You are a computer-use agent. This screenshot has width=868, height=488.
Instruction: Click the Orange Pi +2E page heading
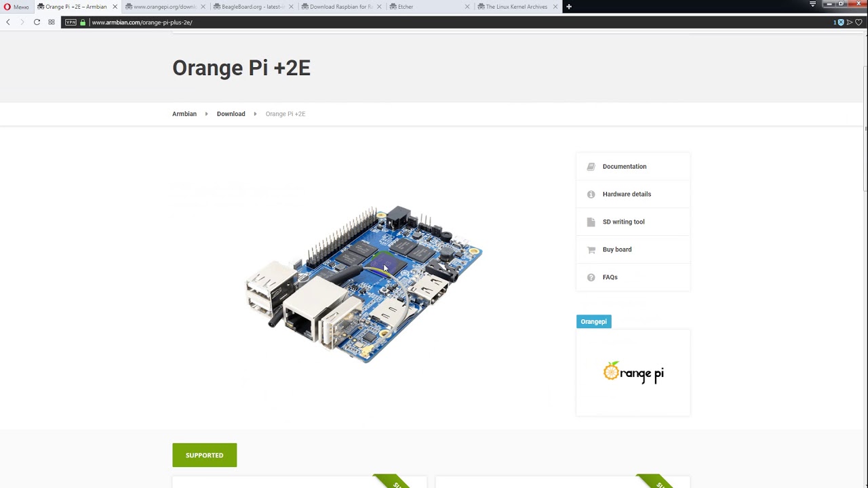(241, 68)
